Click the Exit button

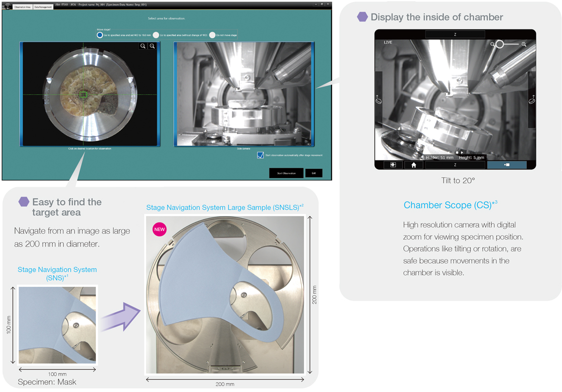click(x=314, y=173)
